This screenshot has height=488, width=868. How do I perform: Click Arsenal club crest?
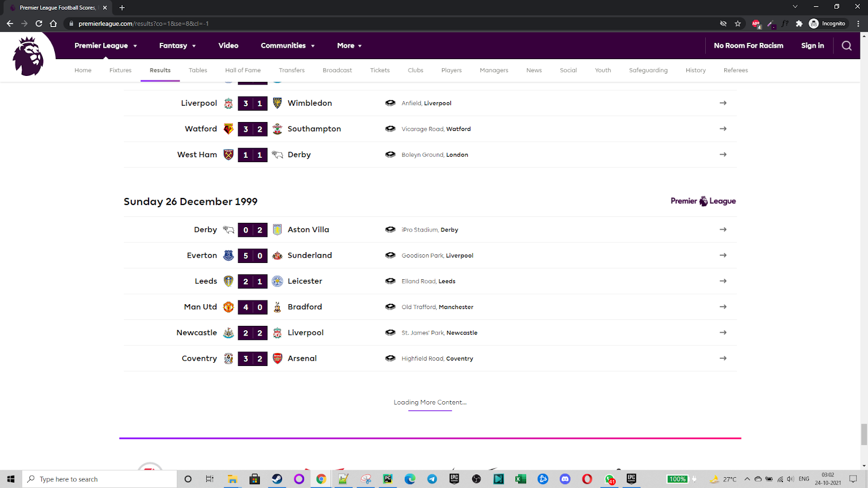pyautogui.click(x=277, y=358)
